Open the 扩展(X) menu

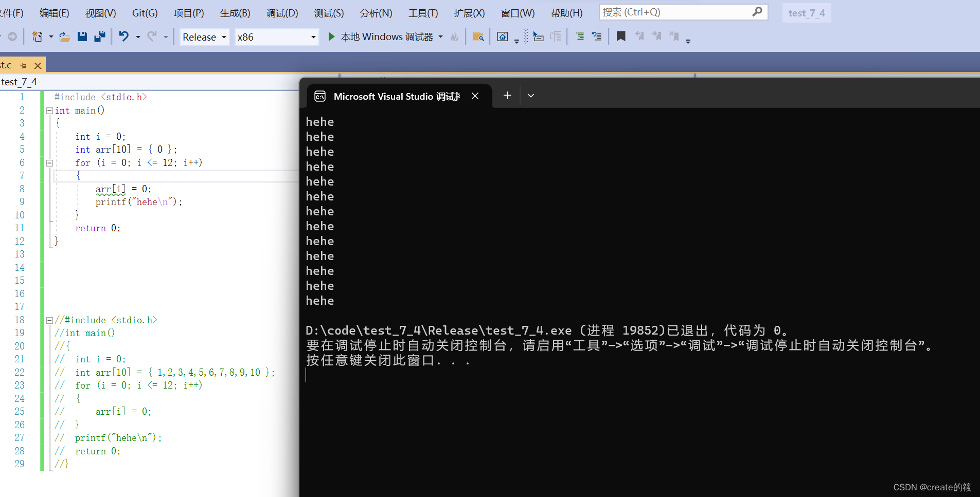pyautogui.click(x=469, y=13)
